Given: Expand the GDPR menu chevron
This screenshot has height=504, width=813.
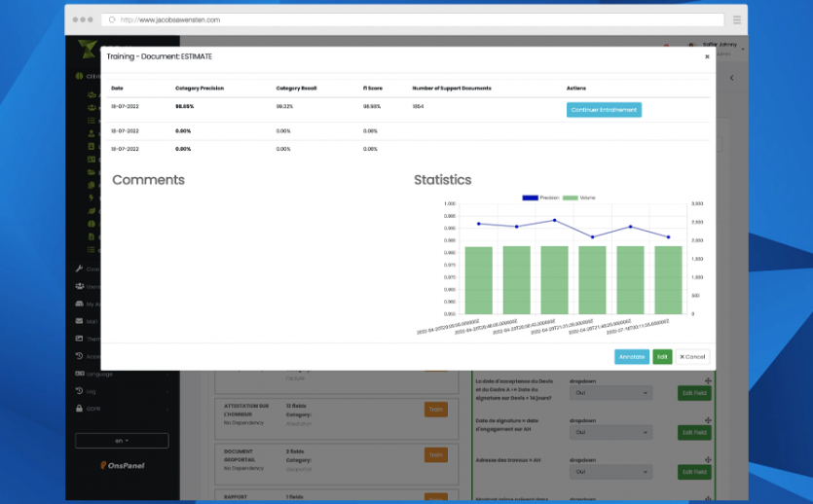Looking at the screenshot, I should pos(166,409).
